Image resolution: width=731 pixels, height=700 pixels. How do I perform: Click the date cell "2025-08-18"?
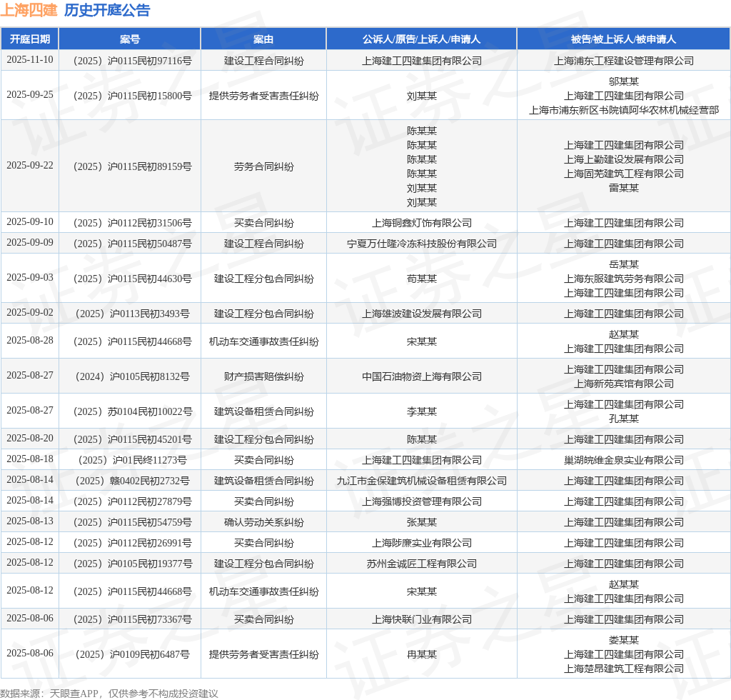(x=30, y=459)
